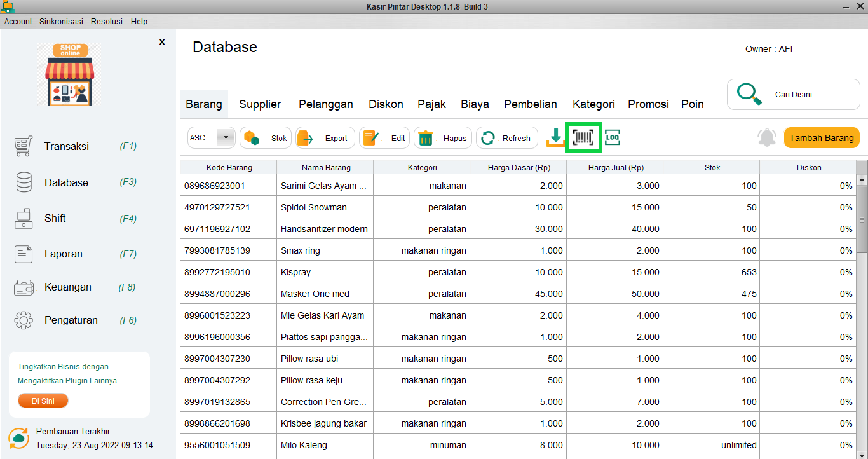The height and width of the screenshot is (459, 868).
Task: Open the Help menu
Action: click(139, 21)
